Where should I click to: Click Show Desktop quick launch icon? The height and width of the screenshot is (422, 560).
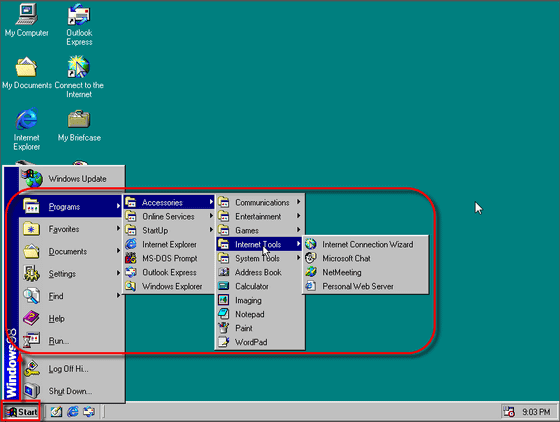coord(56,412)
